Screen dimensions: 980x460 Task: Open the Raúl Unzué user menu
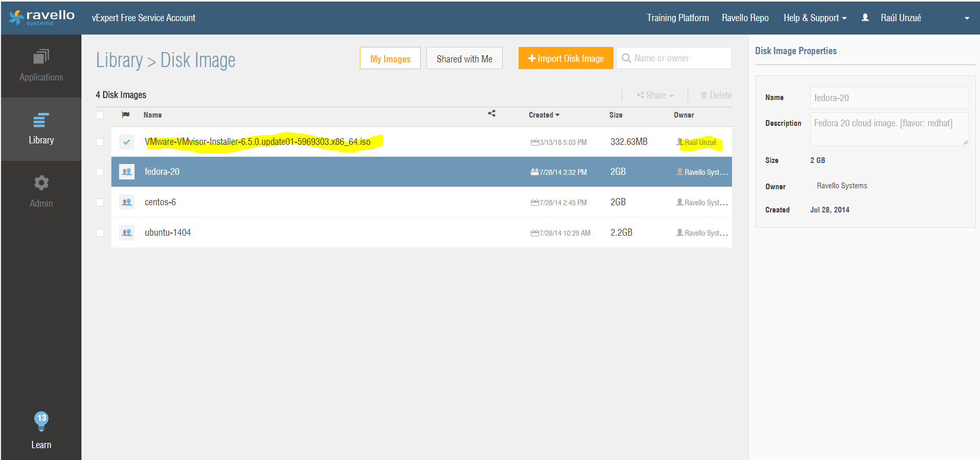[x=900, y=18]
